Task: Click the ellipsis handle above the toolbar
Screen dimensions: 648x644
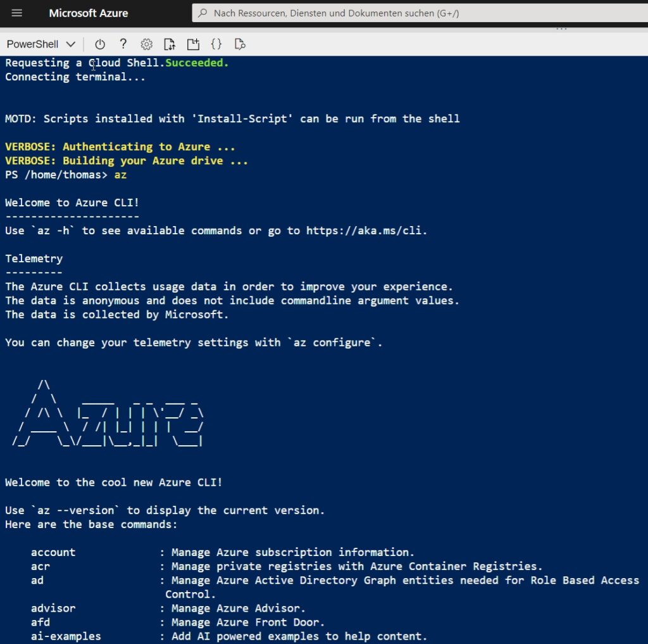Action: point(561,28)
